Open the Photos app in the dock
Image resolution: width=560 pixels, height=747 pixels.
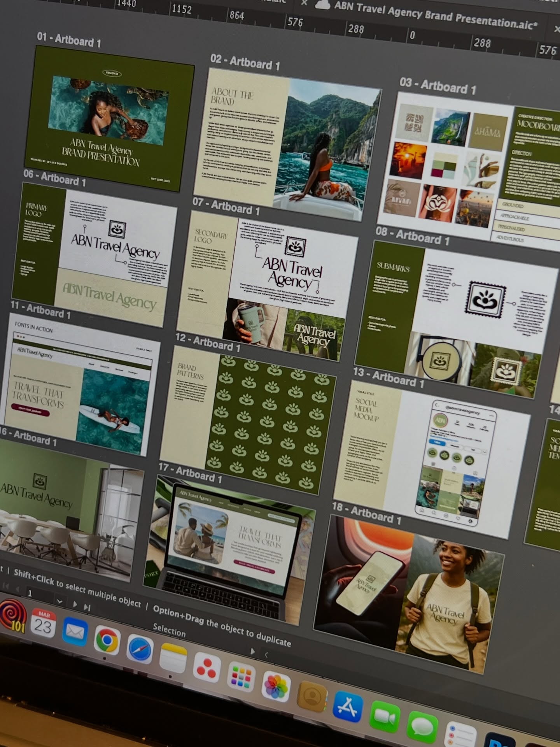click(x=276, y=686)
